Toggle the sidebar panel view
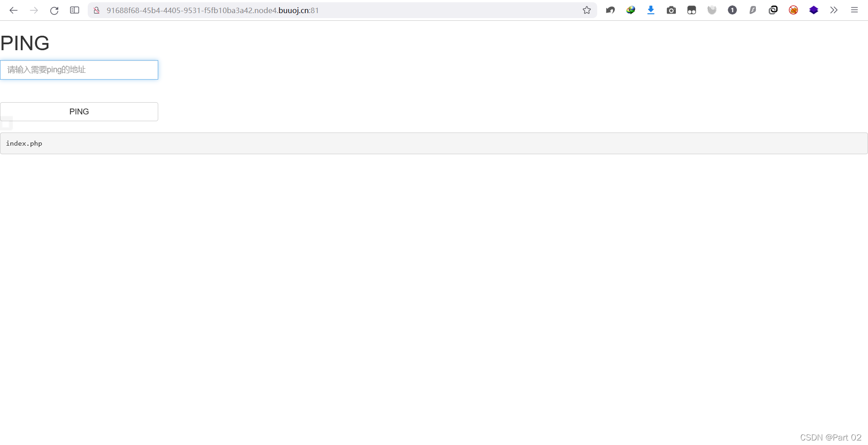868x445 pixels. pos(75,10)
